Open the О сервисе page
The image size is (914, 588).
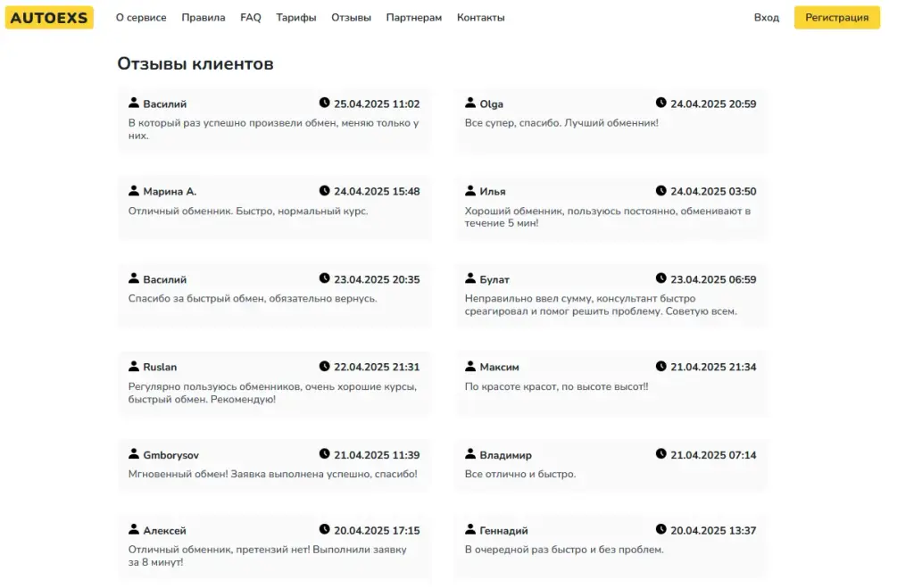coord(141,18)
